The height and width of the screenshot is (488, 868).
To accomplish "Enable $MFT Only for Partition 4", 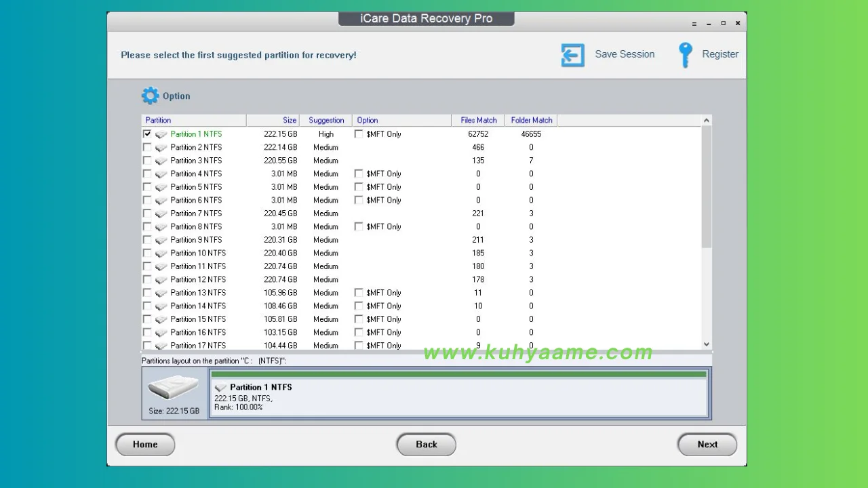I will pos(359,174).
